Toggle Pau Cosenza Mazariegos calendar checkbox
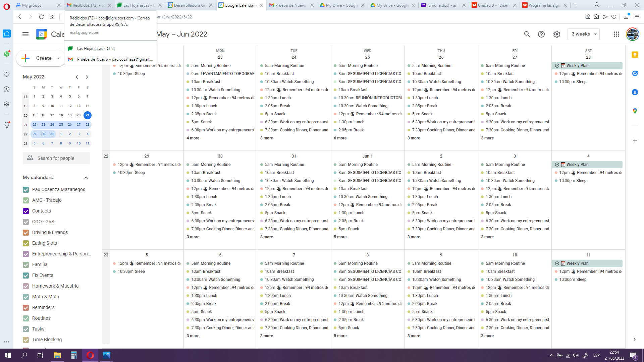Screen dimensions: 644x362 point(26,190)
